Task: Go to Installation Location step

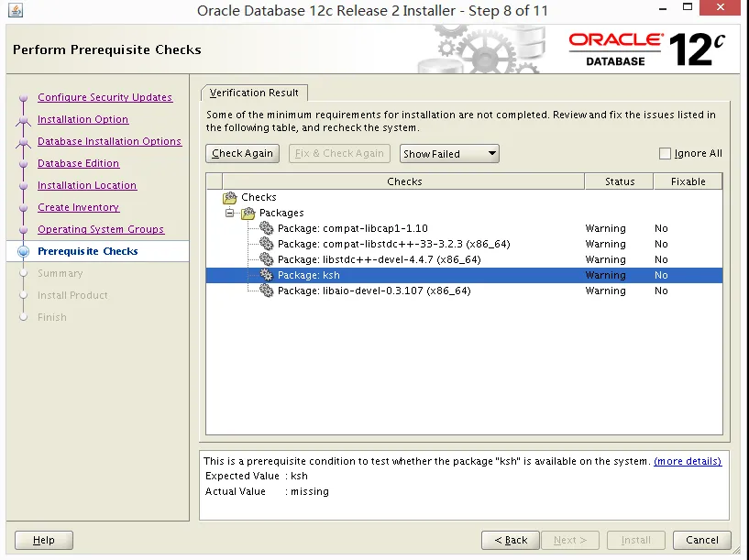Action: click(x=87, y=185)
